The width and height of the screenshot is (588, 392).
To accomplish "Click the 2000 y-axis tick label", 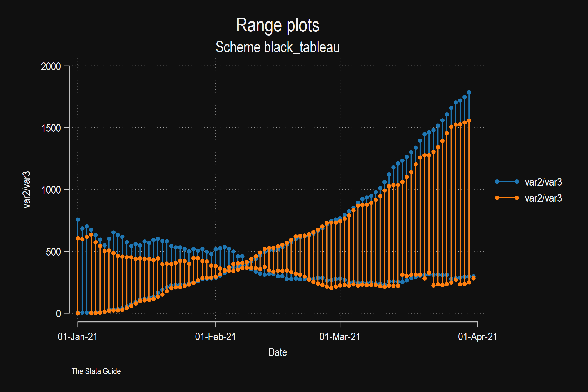I will (x=51, y=66).
